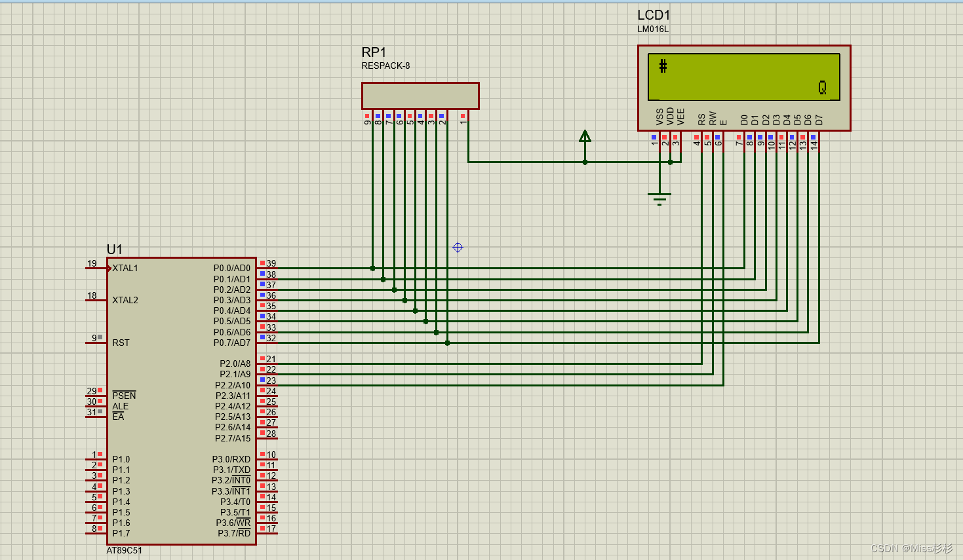Click the U1 component reference label
The width and height of the screenshot is (963, 560).
tap(114, 249)
